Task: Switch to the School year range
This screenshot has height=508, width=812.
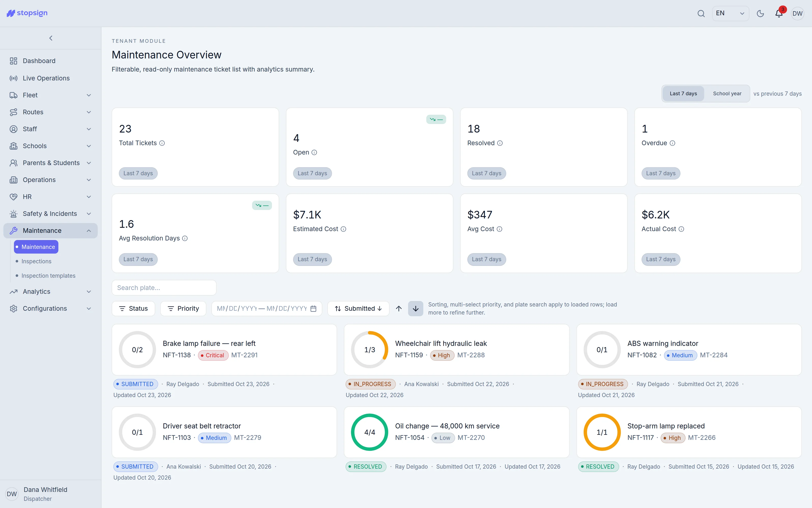Action: click(x=727, y=93)
